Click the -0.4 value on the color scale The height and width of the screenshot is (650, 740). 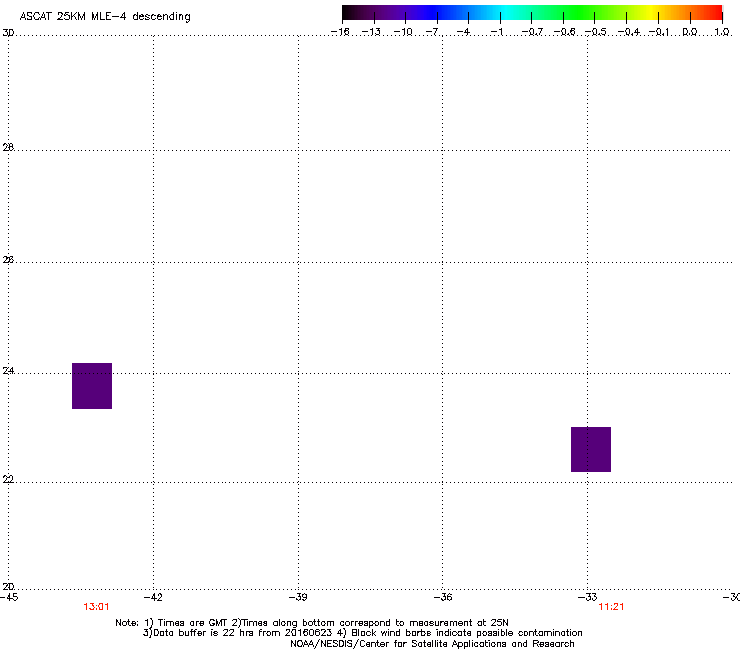pos(629,32)
